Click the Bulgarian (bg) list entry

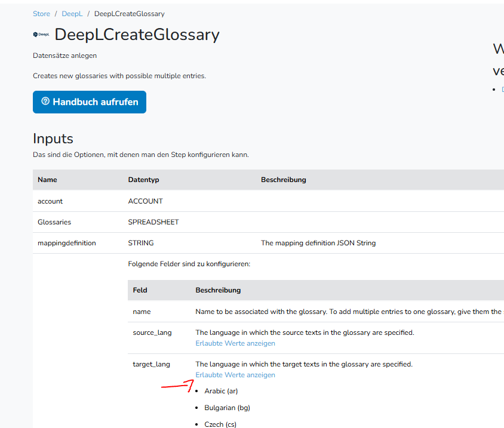click(227, 408)
